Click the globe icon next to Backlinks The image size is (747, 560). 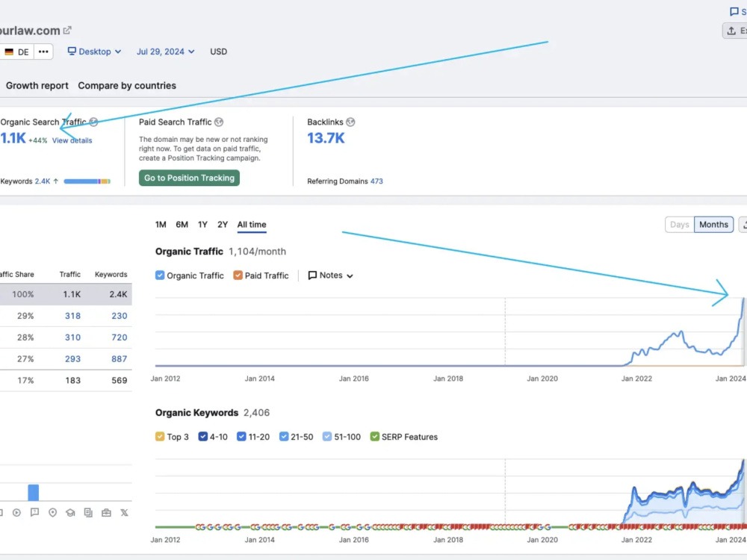tap(350, 122)
